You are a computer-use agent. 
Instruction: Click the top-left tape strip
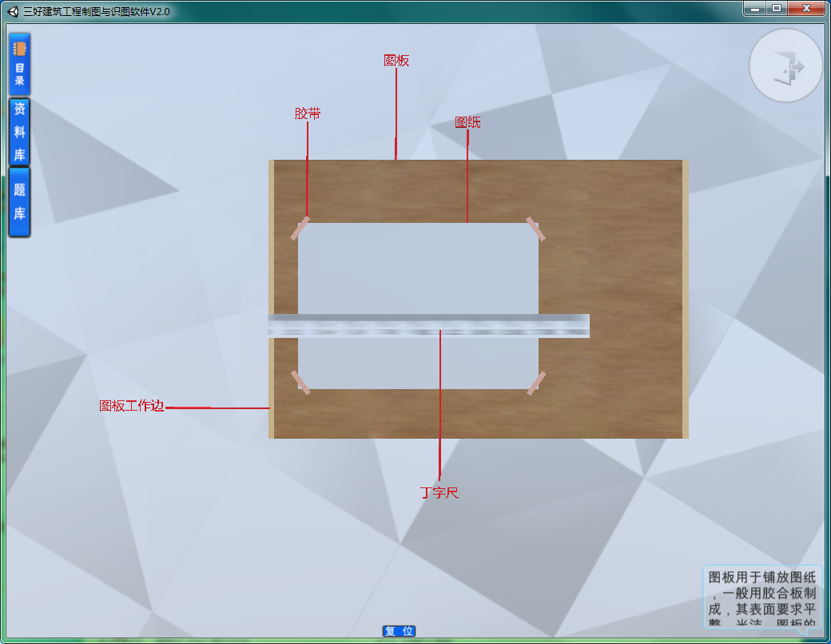[300, 229]
